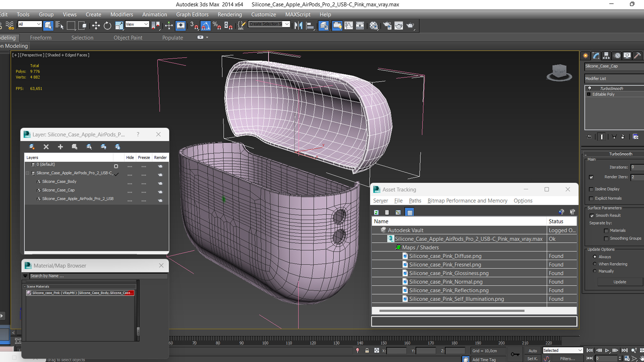Check Separate by Materials
Image resolution: width=644 pixels, height=362 pixels.
[x=606, y=231]
